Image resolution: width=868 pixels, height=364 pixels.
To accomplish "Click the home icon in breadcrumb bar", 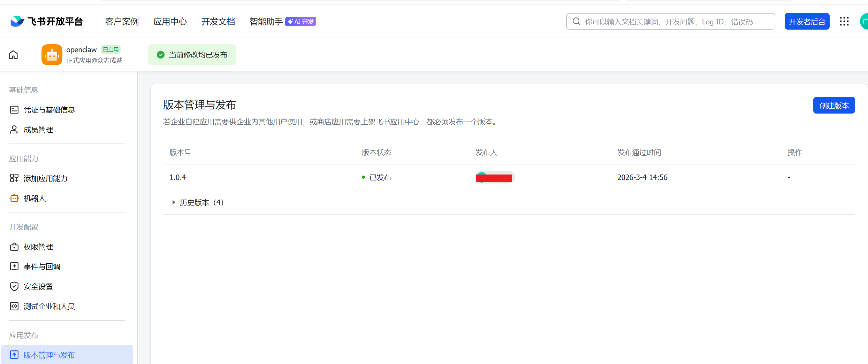I will point(13,55).
